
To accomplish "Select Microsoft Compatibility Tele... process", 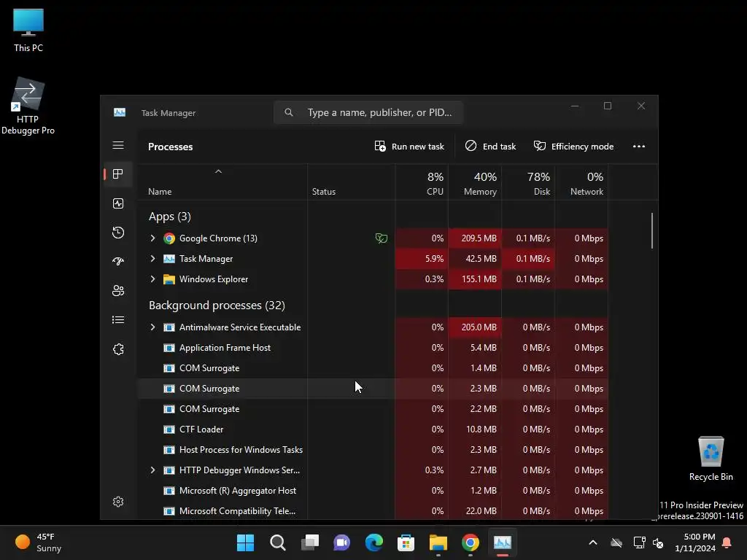I will pos(373,511).
